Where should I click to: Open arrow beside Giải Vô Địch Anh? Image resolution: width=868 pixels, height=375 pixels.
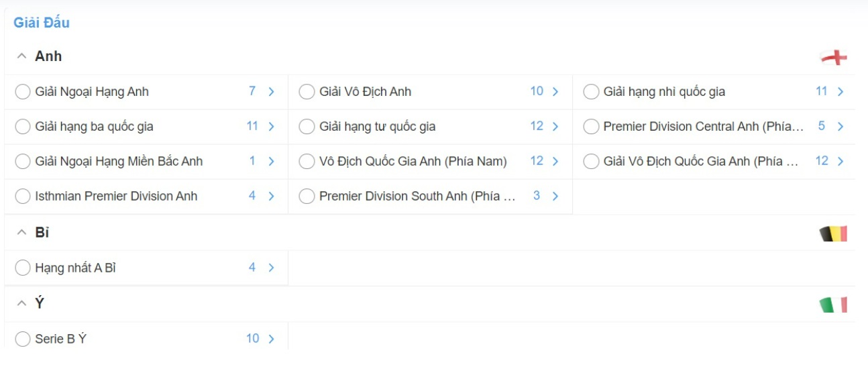click(555, 92)
